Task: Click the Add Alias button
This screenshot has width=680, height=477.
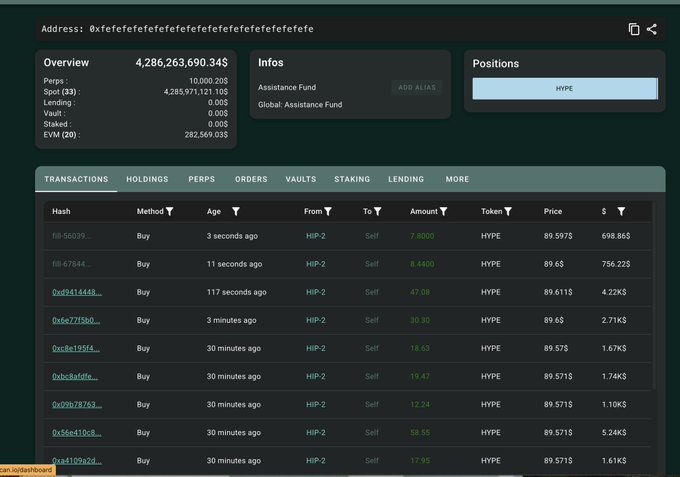Action: click(417, 88)
